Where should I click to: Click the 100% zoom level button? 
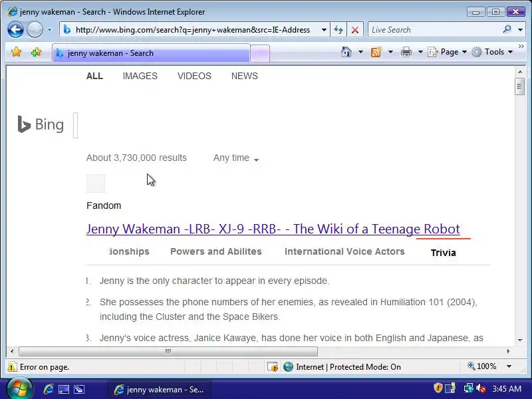pos(481,366)
